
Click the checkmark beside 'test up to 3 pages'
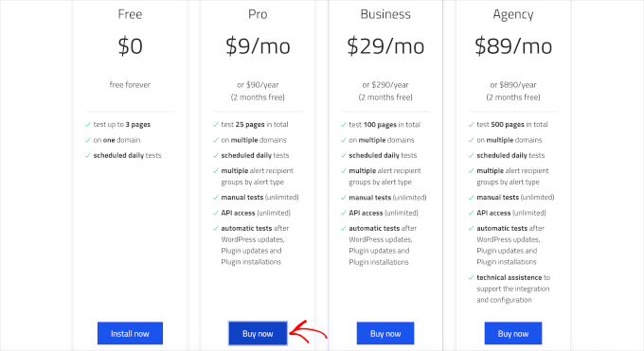(x=87, y=124)
